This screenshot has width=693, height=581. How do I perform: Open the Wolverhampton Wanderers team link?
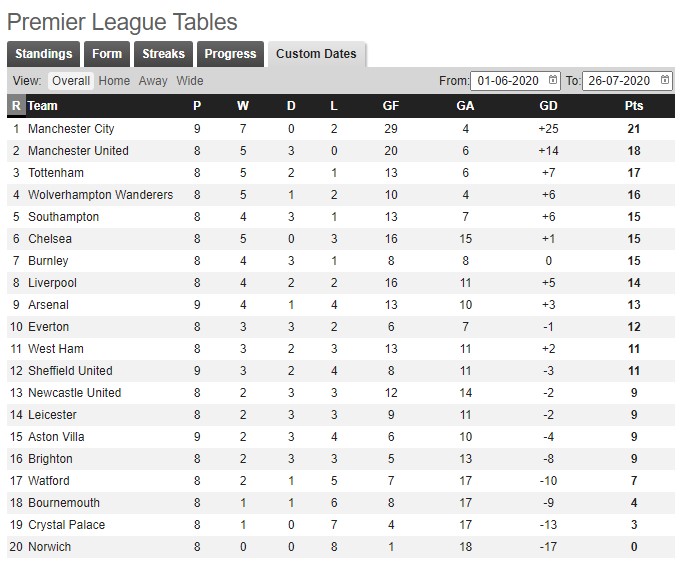click(100, 195)
